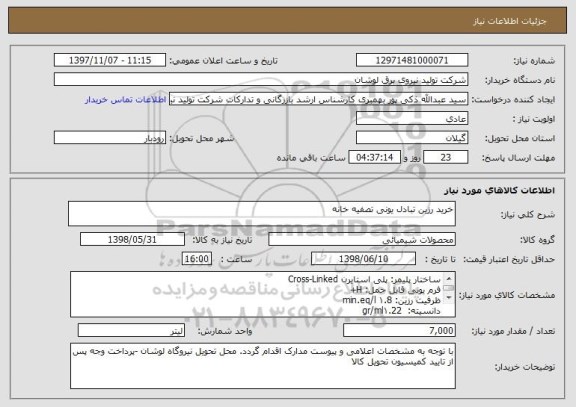
Task: Click the label ایجاد کننده درخواست
Action: pos(513,100)
